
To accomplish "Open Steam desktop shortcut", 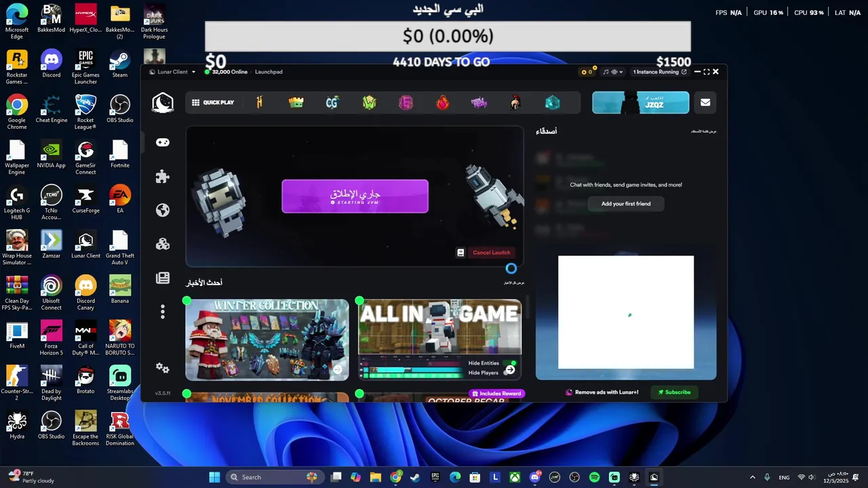I will coord(120,64).
